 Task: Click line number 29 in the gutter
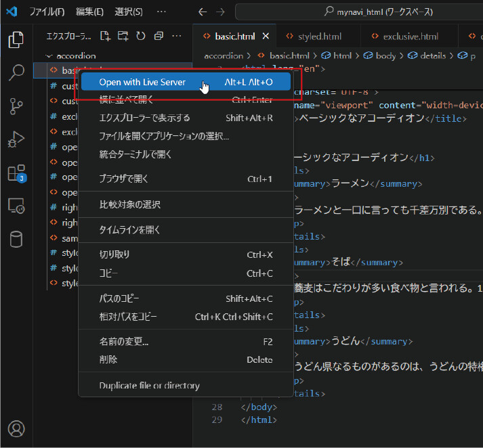click(x=217, y=420)
